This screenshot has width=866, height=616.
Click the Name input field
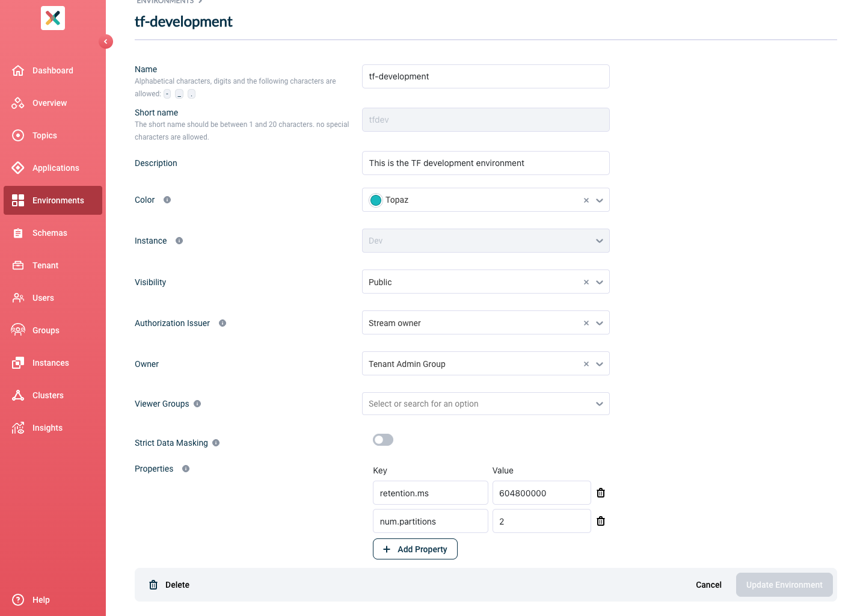pyautogui.click(x=486, y=76)
